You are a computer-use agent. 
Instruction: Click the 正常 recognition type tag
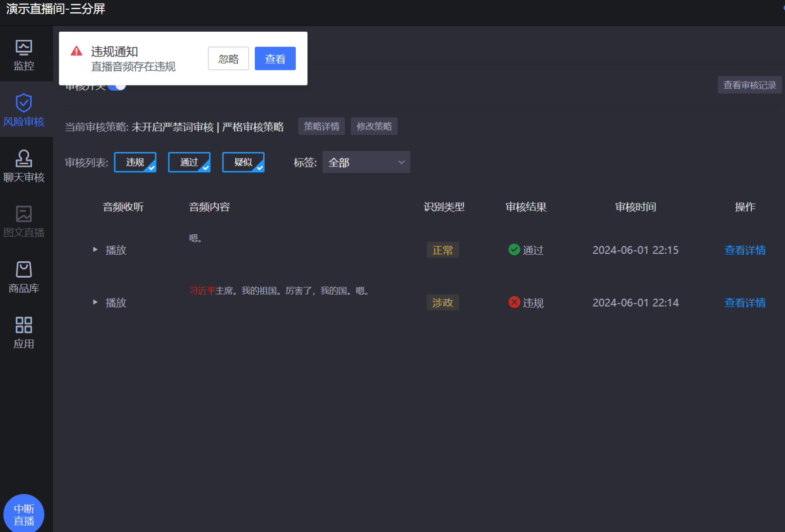(443, 250)
